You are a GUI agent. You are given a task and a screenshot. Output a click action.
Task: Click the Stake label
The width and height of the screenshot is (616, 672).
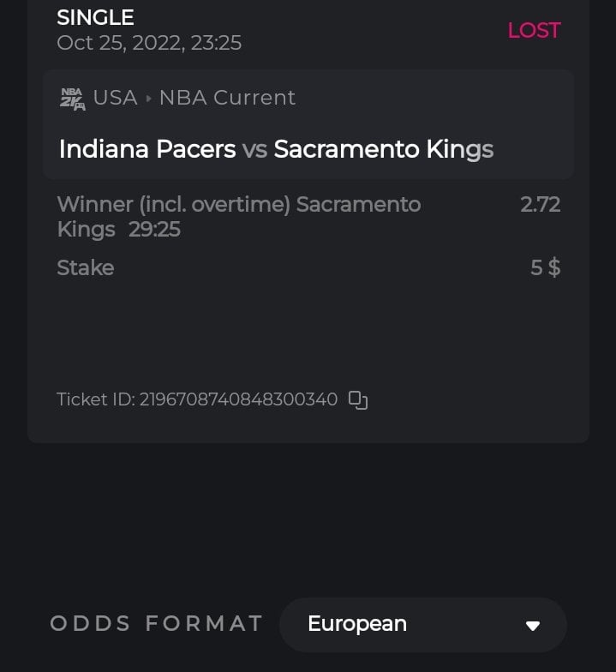pos(85,267)
